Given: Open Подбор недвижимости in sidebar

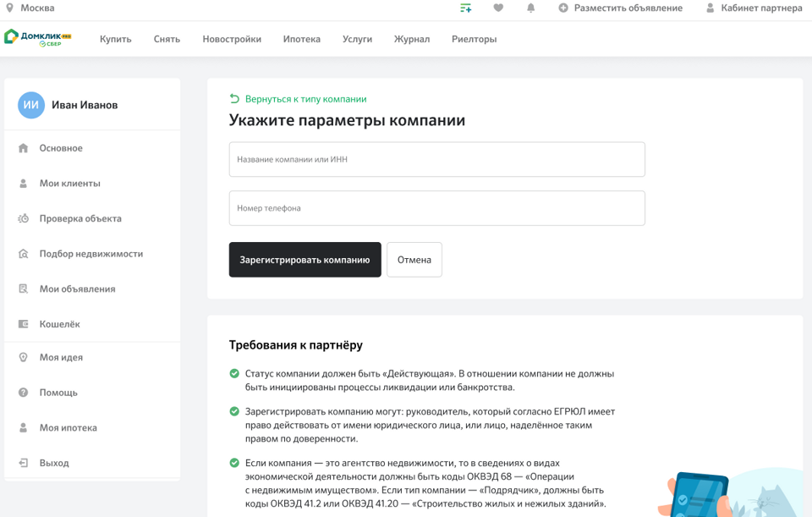Looking at the screenshot, I should pos(92,254).
